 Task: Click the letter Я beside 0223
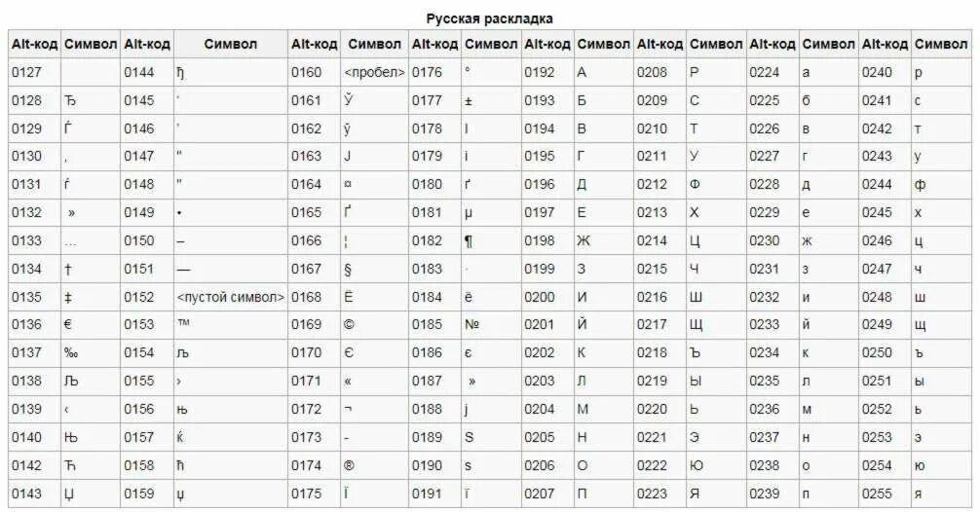click(x=695, y=494)
